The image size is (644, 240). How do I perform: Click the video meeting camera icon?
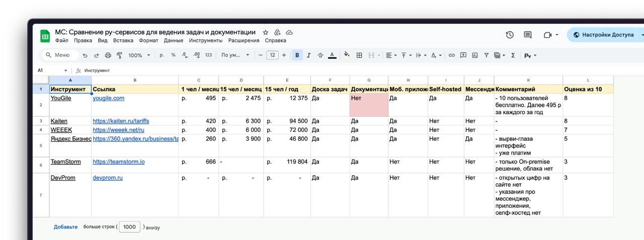(547, 35)
